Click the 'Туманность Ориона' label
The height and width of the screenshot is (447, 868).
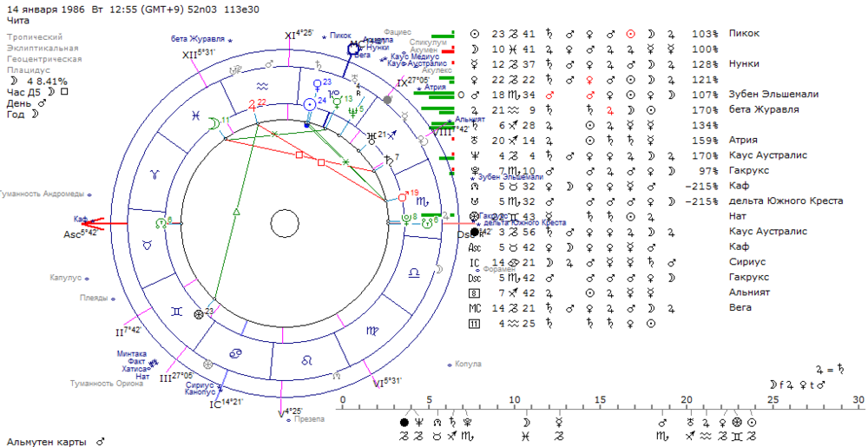tap(106, 384)
